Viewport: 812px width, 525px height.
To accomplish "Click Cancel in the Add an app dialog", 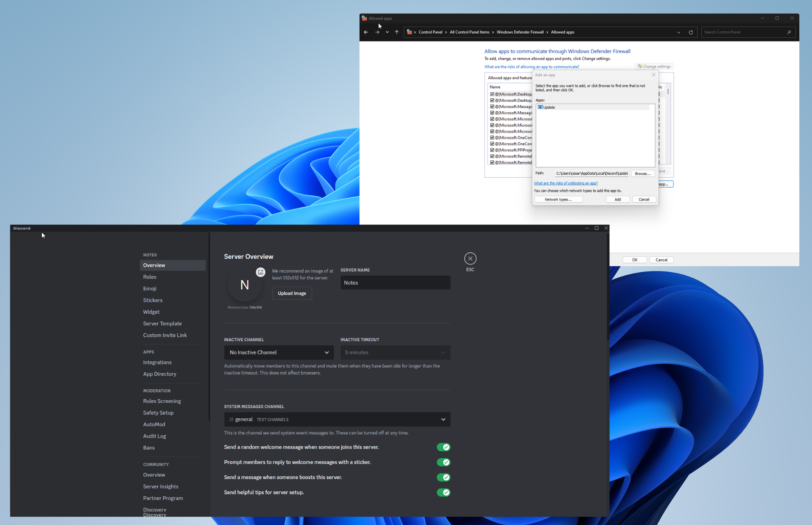I will click(x=644, y=199).
